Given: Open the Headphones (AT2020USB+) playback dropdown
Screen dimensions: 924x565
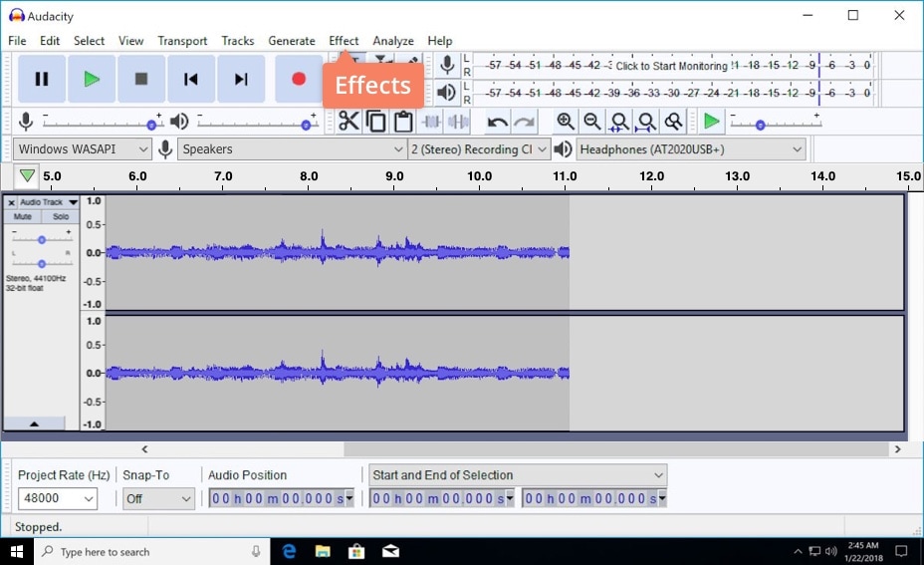Looking at the screenshot, I should point(691,149).
